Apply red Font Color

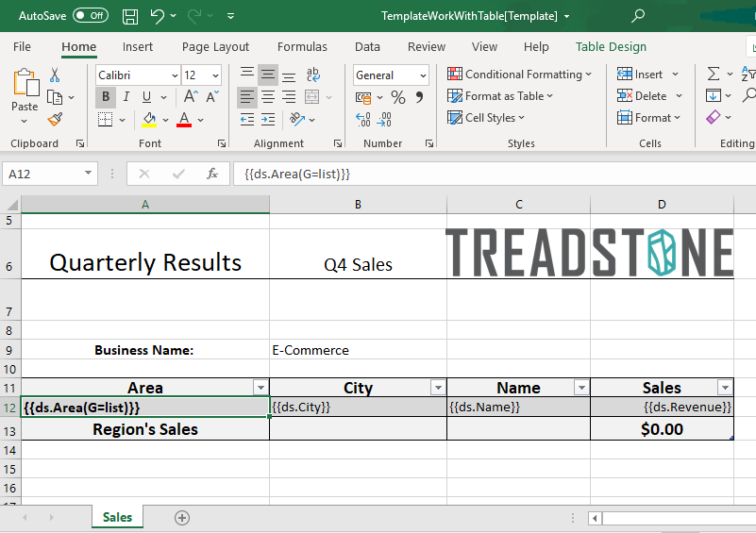click(x=184, y=119)
